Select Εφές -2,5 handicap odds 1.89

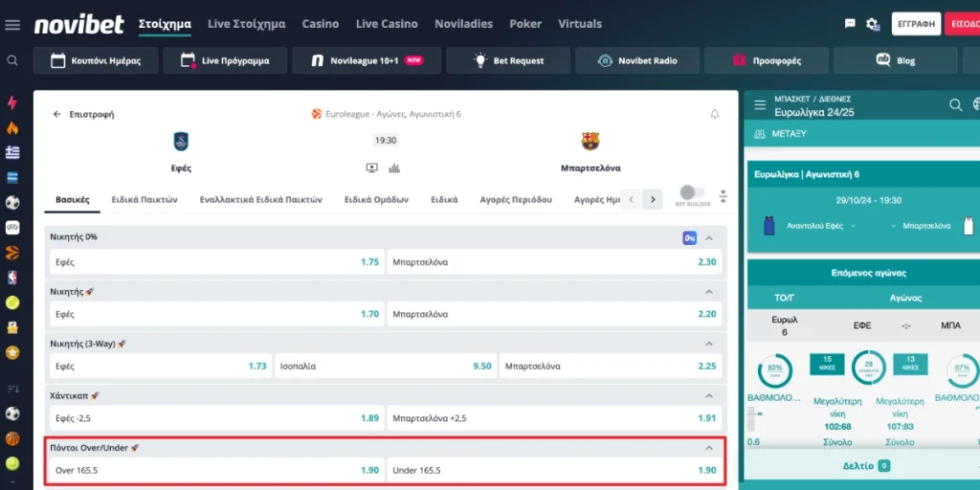pos(217,418)
